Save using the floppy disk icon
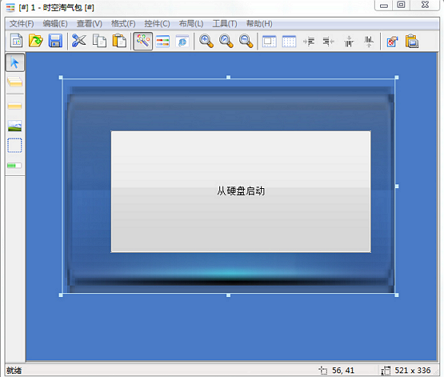The width and height of the screenshot is (444, 377). 55,41
